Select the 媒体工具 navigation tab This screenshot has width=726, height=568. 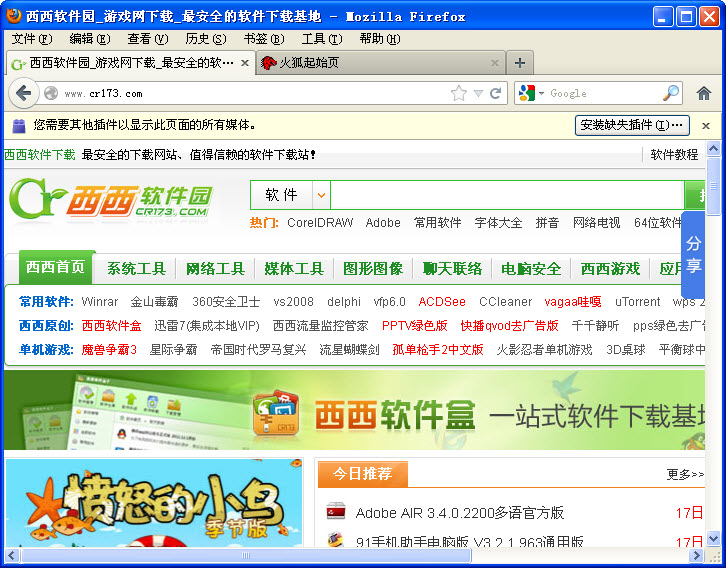coord(294,268)
